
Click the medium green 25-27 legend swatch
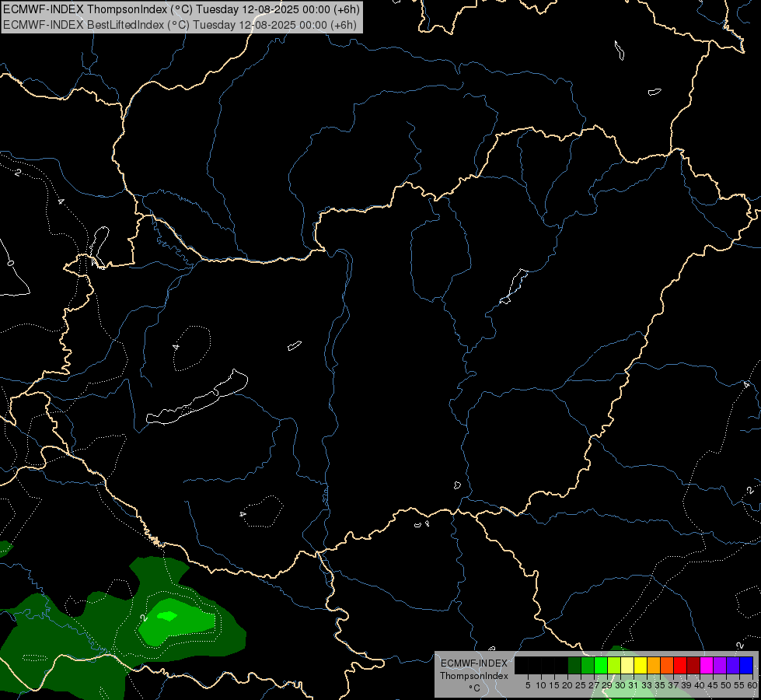coord(588,665)
